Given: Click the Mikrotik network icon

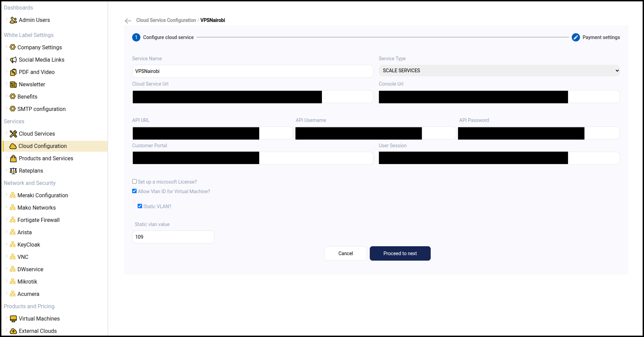Looking at the screenshot, I should (13, 282).
